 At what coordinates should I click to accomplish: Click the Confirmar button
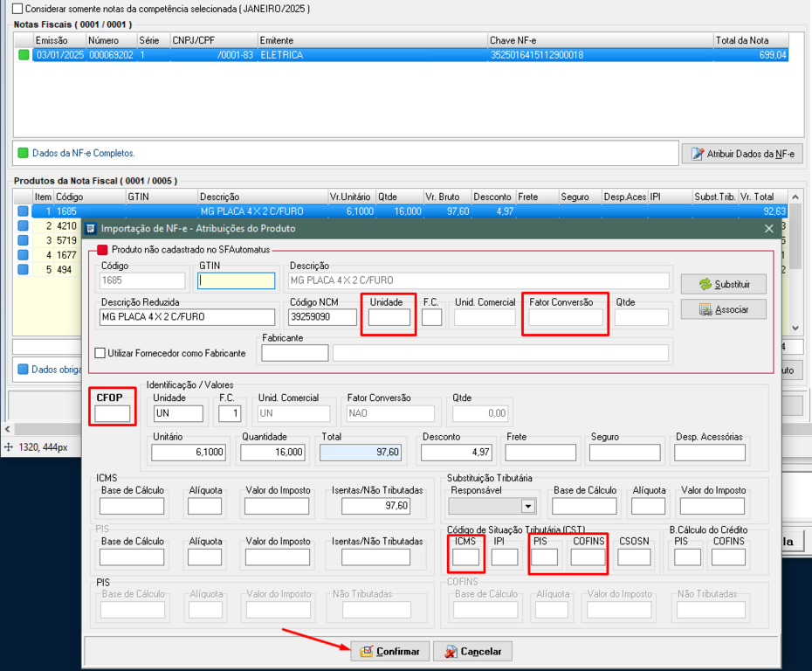tap(390, 652)
